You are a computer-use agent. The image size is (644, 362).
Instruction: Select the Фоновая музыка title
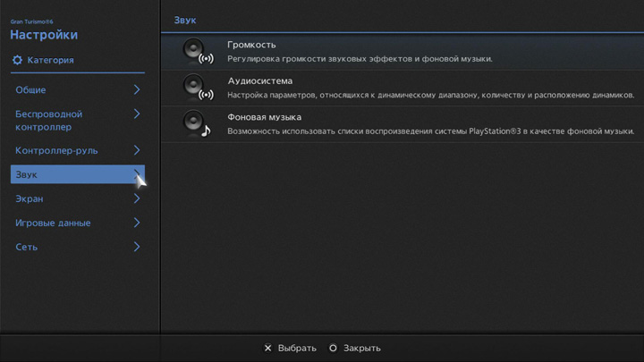(264, 117)
